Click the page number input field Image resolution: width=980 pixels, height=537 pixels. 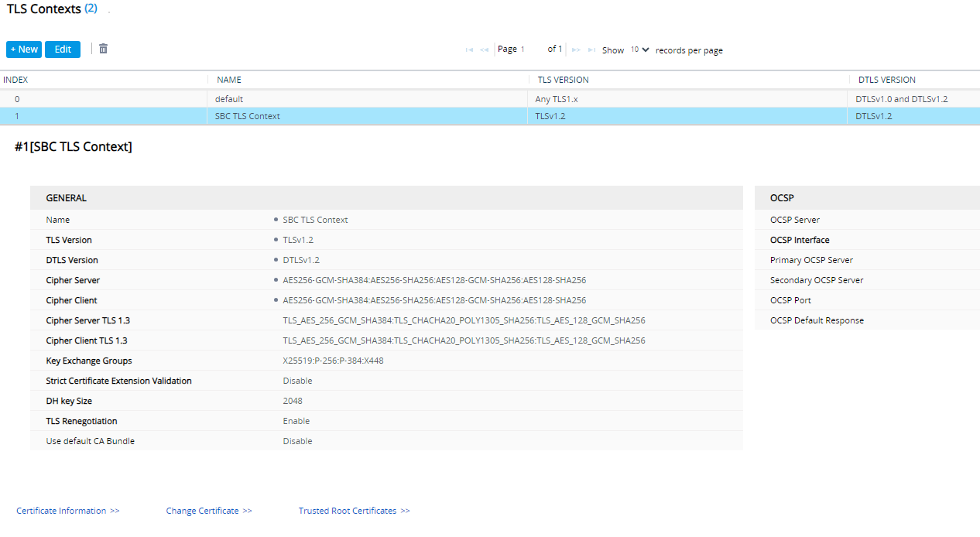pos(531,50)
